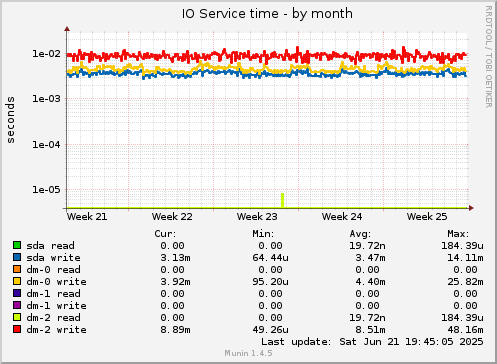Click the red dm-2 write legend swatch
Screen dimensions: 497x364
click(x=17, y=329)
